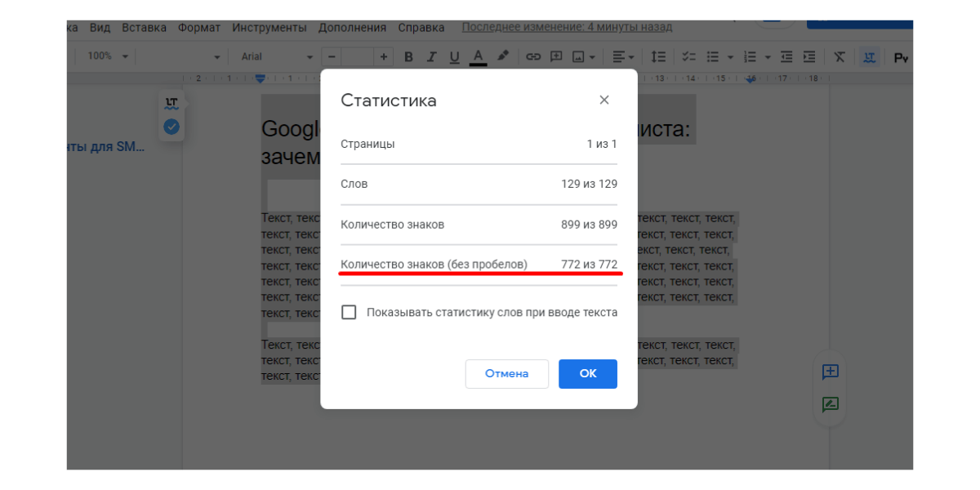Screen dimensions: 980x490
Task: Open the Вставка menu
Action: pos(144,27)
